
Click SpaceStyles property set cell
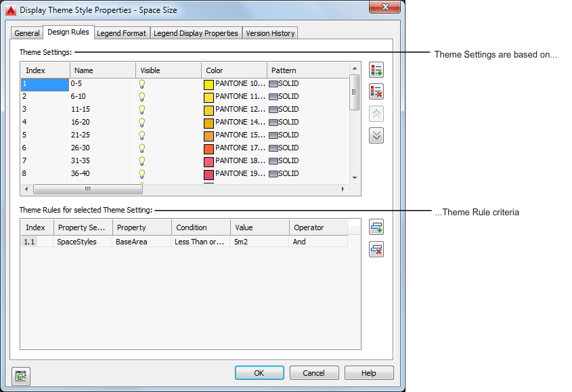click(83, 242)
